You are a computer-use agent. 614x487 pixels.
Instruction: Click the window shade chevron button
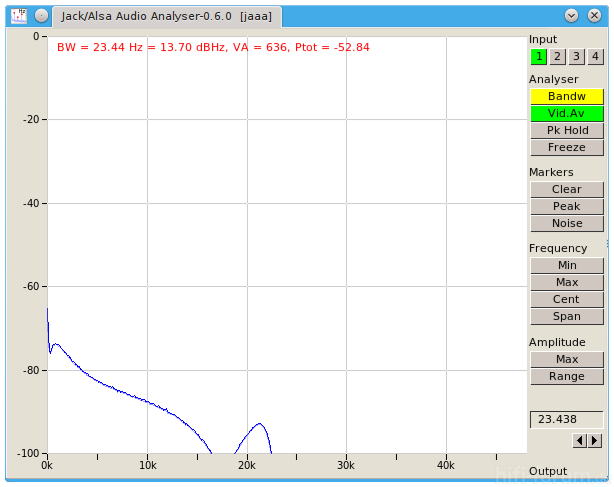571,16
